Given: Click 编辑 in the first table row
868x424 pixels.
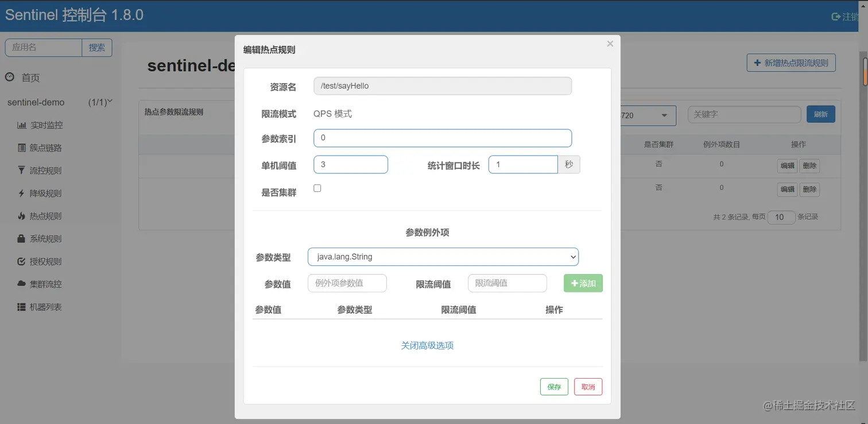Looking at the screenshot, I should click(x=787, y=166).
